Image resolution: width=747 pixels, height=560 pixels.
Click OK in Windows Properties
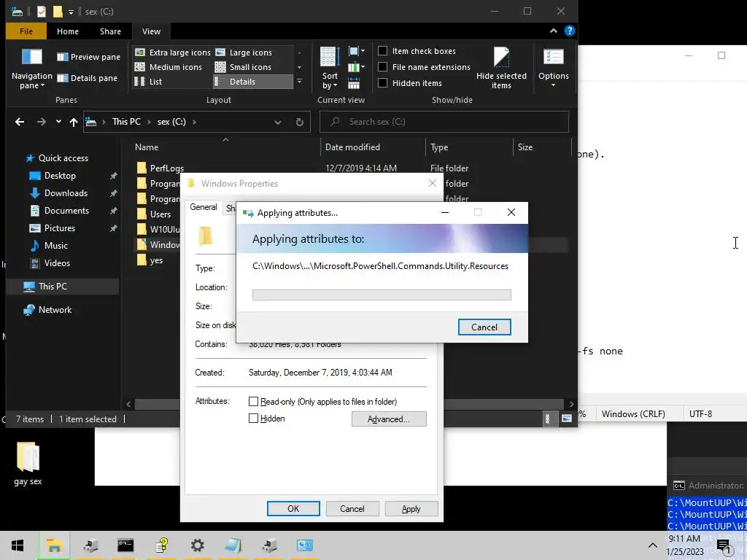(x=293, y=508)
